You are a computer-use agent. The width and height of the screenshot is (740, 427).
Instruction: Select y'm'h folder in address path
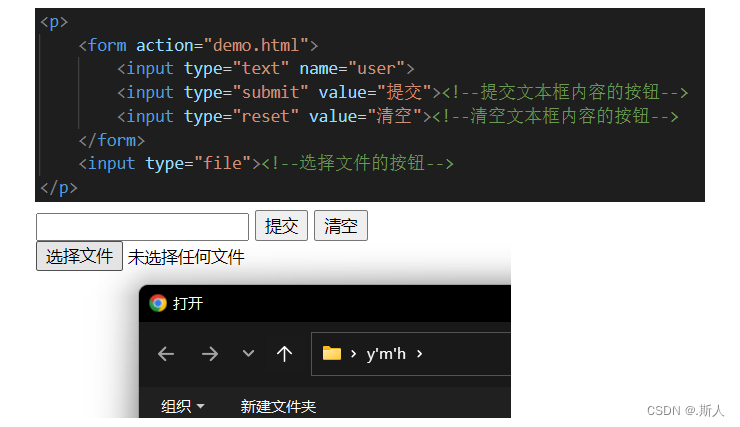click(386, 353)
